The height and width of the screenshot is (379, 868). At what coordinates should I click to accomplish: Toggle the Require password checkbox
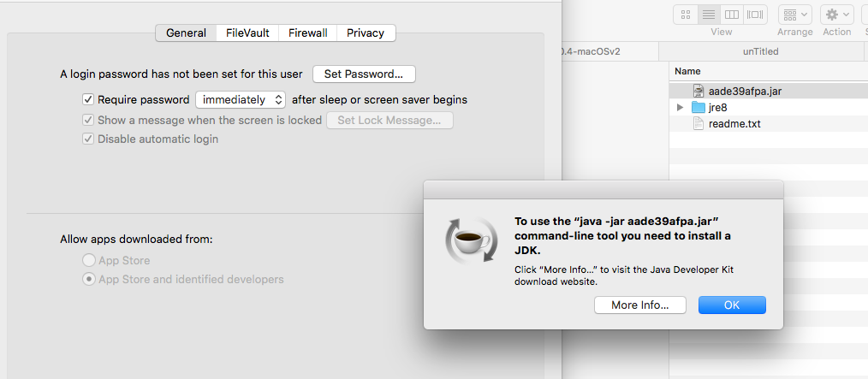tap(87, 99)
